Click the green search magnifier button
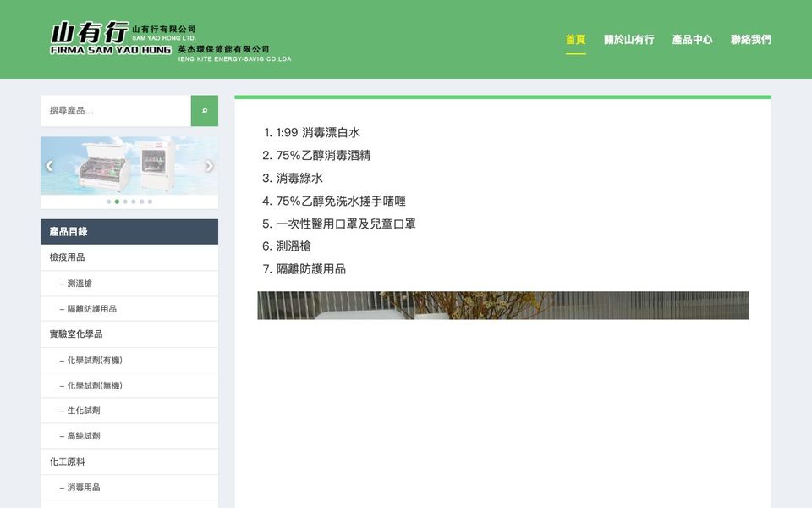This screenshot has height=508, width=812. [205, 110]
